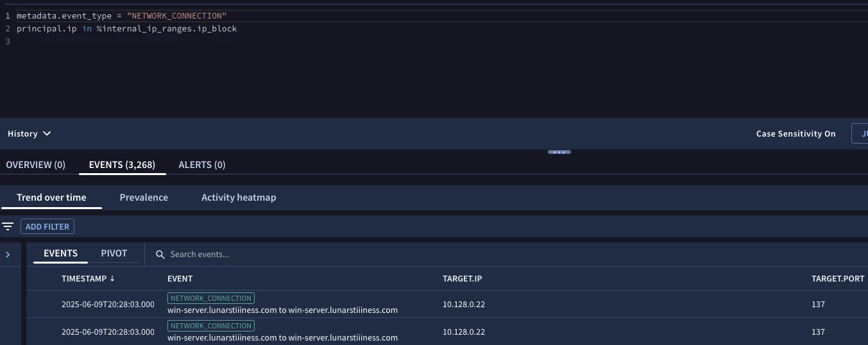Click the search magnifier icon
Image resolution: width=868 pixels, height=345 pixels.
[160, 255]
